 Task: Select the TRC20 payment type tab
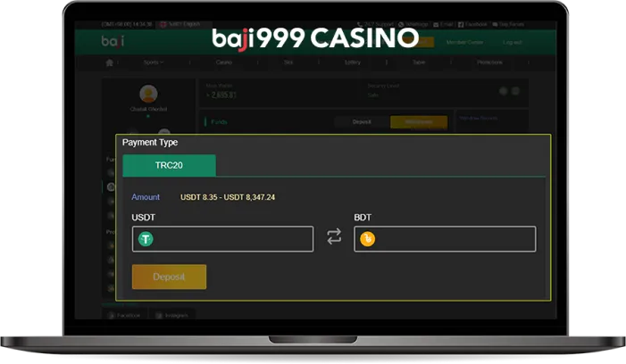click(x=170, y=165)
